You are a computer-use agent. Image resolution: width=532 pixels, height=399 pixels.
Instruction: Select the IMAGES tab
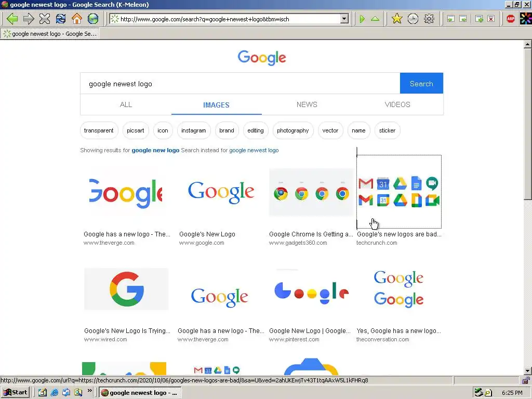[217, 105]
